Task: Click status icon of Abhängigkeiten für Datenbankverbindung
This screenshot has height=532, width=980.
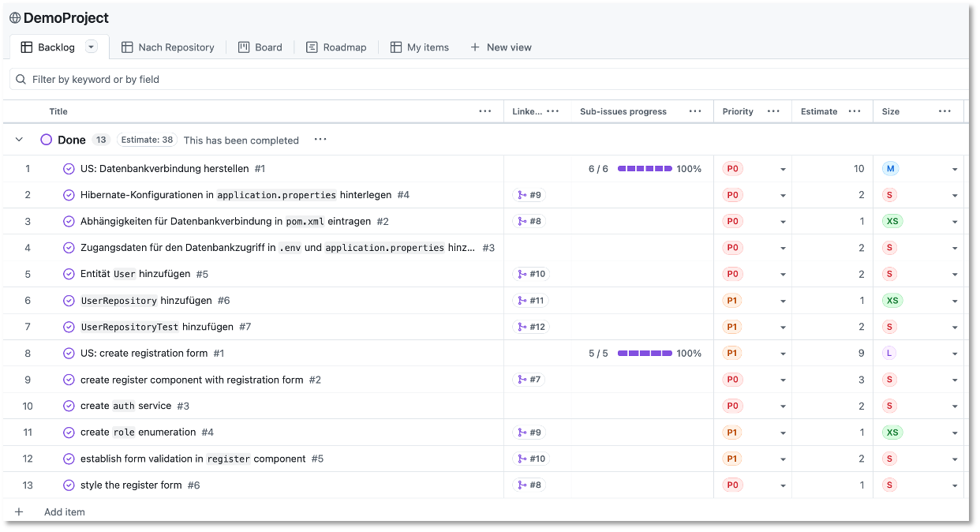Action: (x=69, y=222)
